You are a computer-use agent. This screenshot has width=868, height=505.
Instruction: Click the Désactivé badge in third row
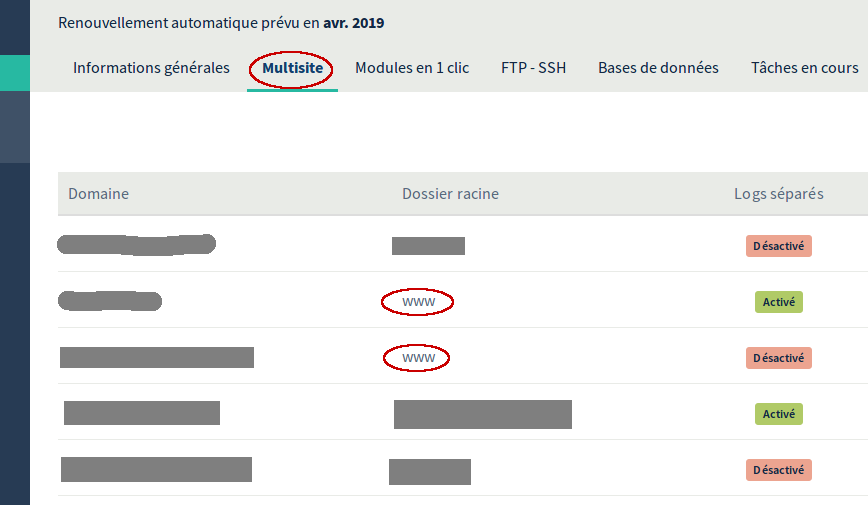coord(778,358)
